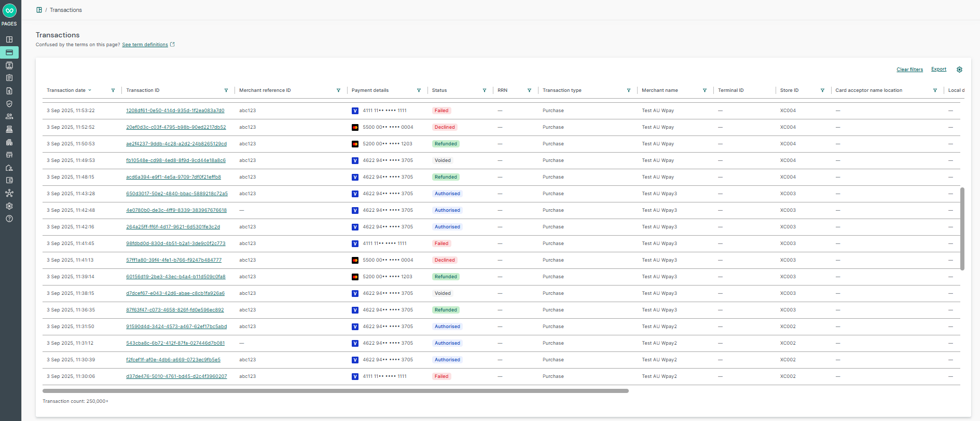980x421 pixels.
Task: Open transaction 98fdbd0d-830d-4b51-b2a1-3de9c0f2c773
Action: [176, 243]
